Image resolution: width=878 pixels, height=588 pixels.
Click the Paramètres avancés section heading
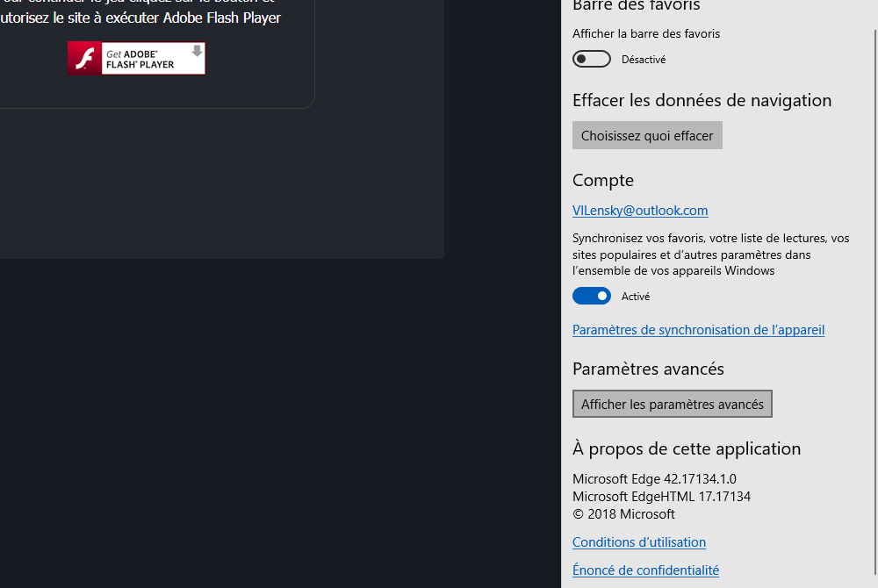[648, 369]
